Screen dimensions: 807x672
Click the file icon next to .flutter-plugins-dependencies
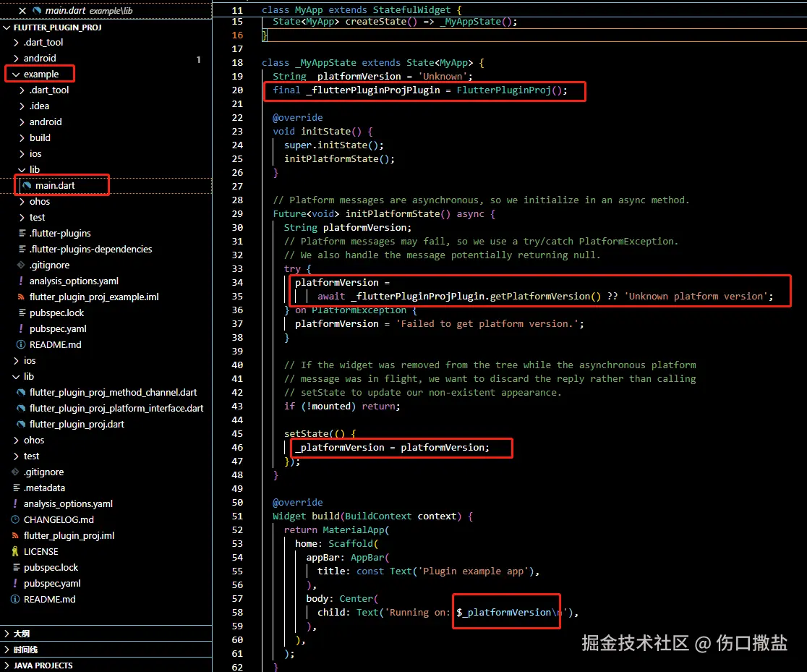tap(22, 250)
